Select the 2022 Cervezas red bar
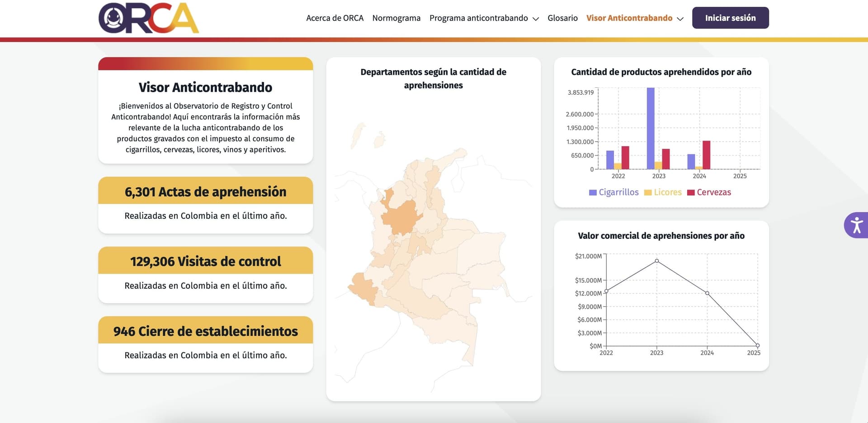 [x=625, y=158]
